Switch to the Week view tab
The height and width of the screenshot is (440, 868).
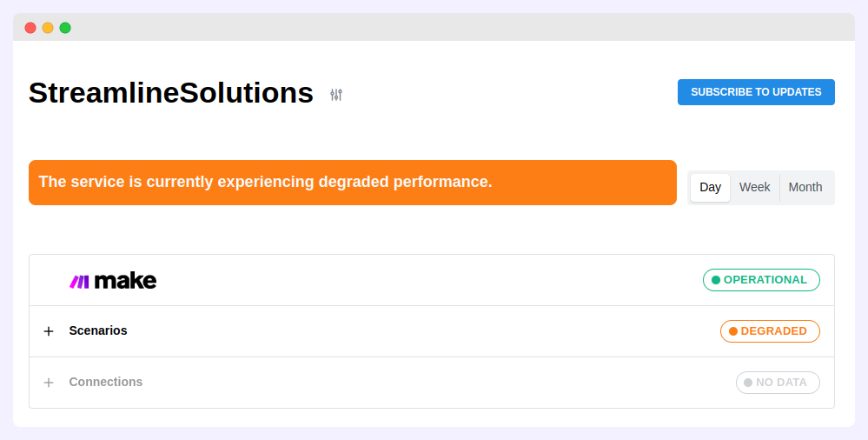coord(754,187)
